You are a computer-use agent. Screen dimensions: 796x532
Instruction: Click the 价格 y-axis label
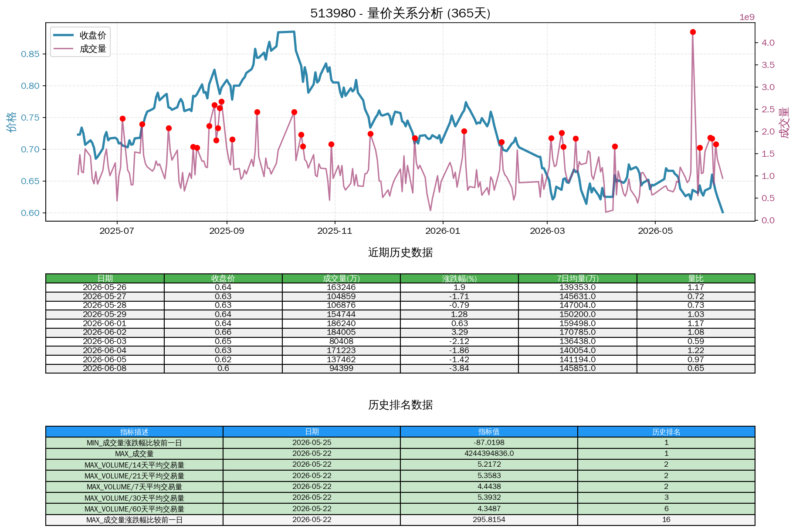(11, 121)
